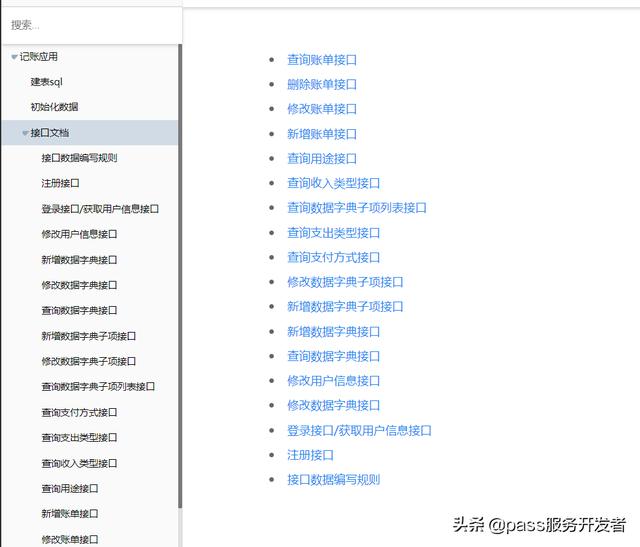Open 修改数据字典接口 in the sidebar tree
640x547 pixels.
pyautogui.click(x=79, y=285)
